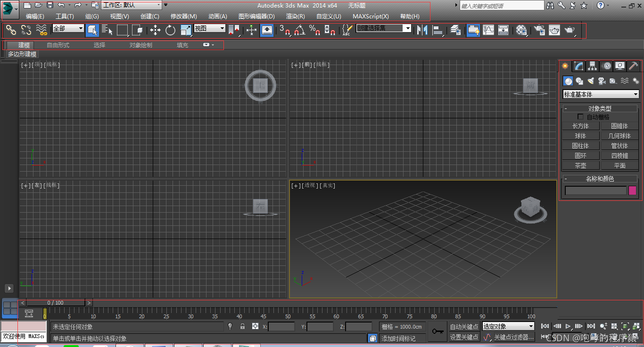Select the Systems gears category icon

(636, 81)
